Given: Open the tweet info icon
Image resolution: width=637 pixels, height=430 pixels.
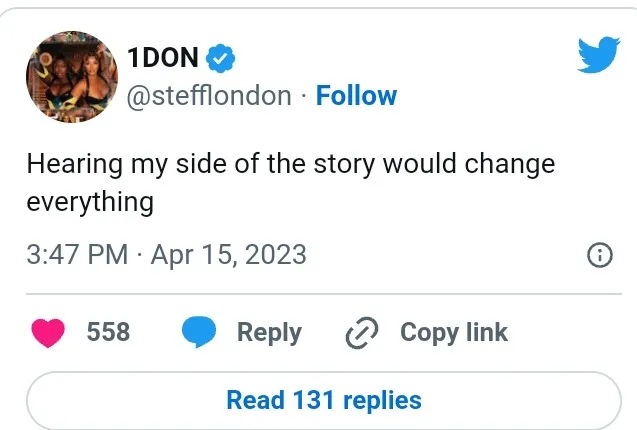Looking at the screenshot, I should click(599, 256).
